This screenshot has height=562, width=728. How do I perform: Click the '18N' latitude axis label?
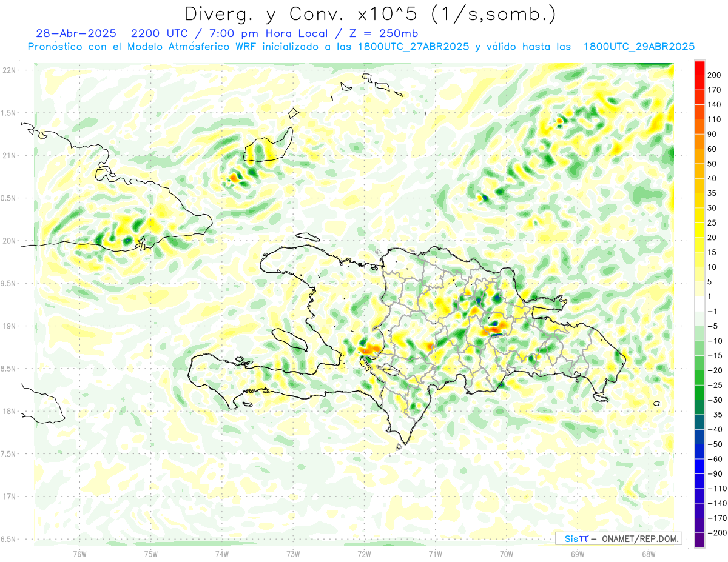click(9, 412)
